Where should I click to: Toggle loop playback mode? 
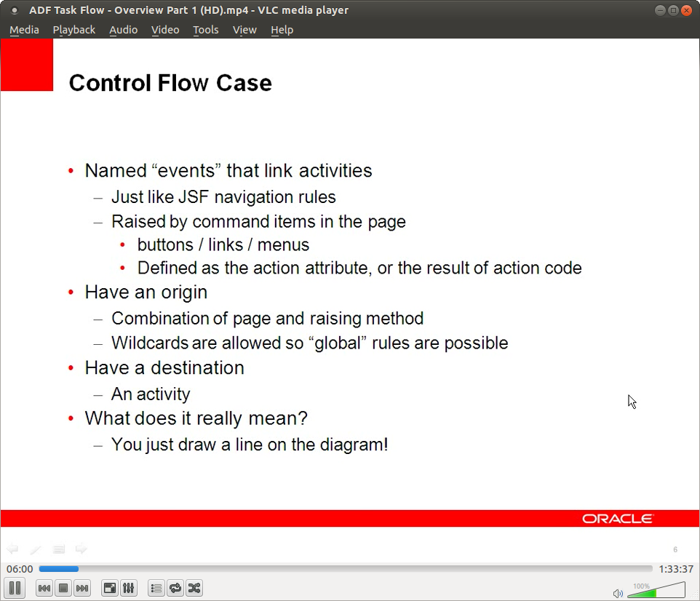(x=175, y=588)
